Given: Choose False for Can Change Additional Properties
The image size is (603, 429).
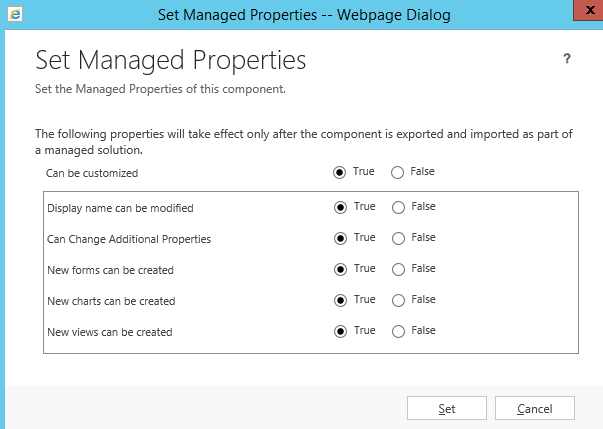Looking at the screenshot, I should tap(398, 238).
